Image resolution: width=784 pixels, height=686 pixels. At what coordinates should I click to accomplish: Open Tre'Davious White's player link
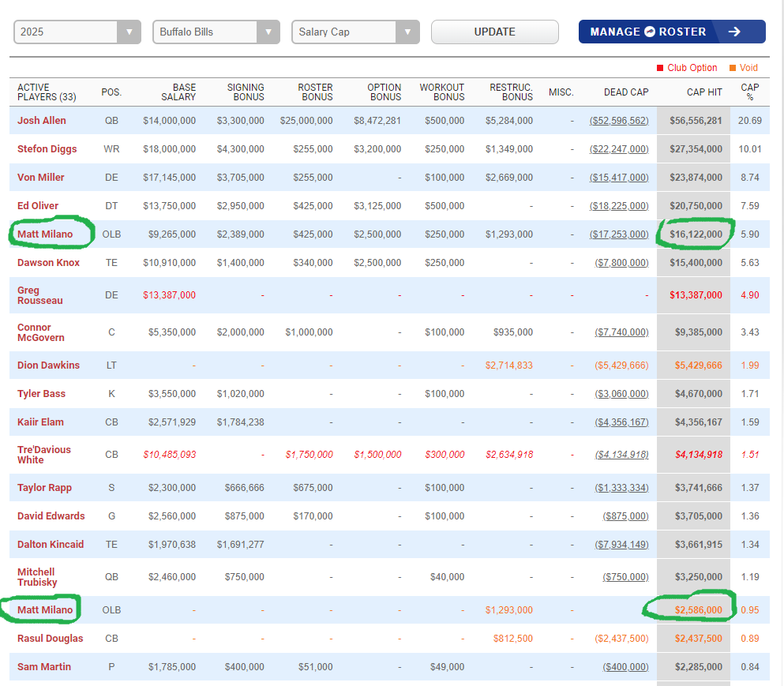44,455
